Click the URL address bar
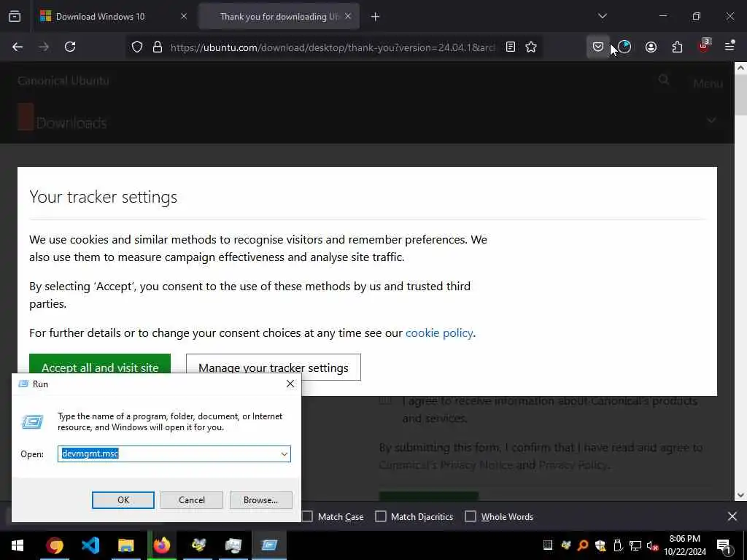This screenshot has height=560, width=747. click(x=332, y=47)
